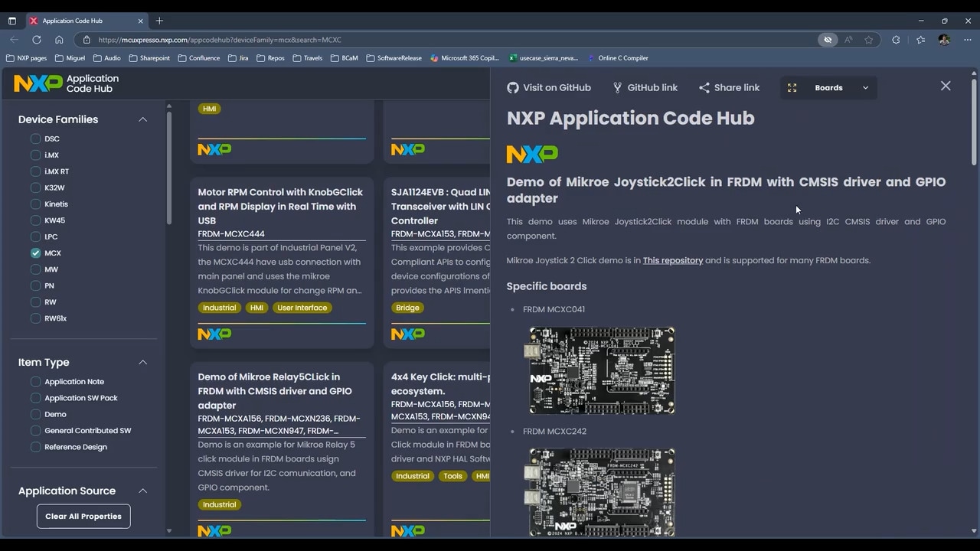The width and height of the screenshot is (980, 551).
Task: Check the Reference Design item type
Action: click(x=35, y=447)
